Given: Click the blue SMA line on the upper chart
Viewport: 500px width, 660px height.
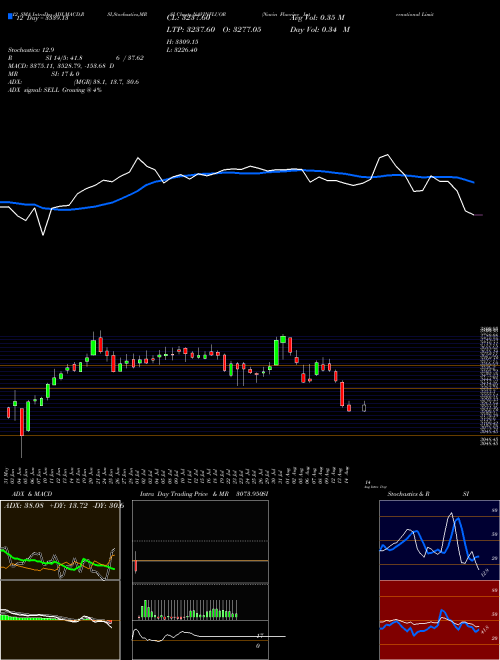Looking at the screenshot, I should click(x=236, y=173).
